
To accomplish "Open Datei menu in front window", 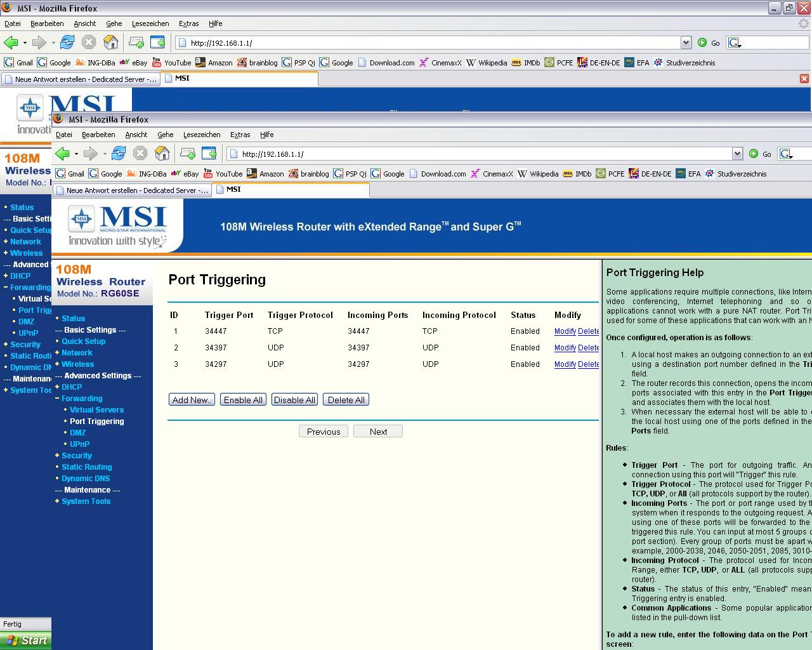I will pyautogui.click(x=64, y=135).
